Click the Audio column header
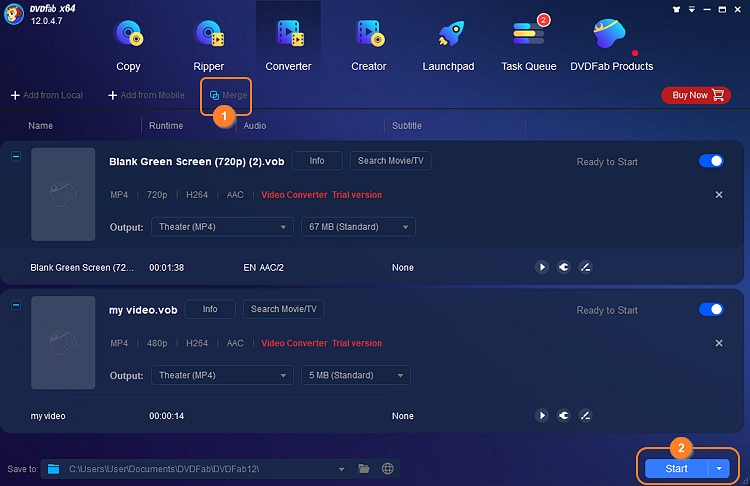This screenshot has width=750, height=486. click(254, 126)
